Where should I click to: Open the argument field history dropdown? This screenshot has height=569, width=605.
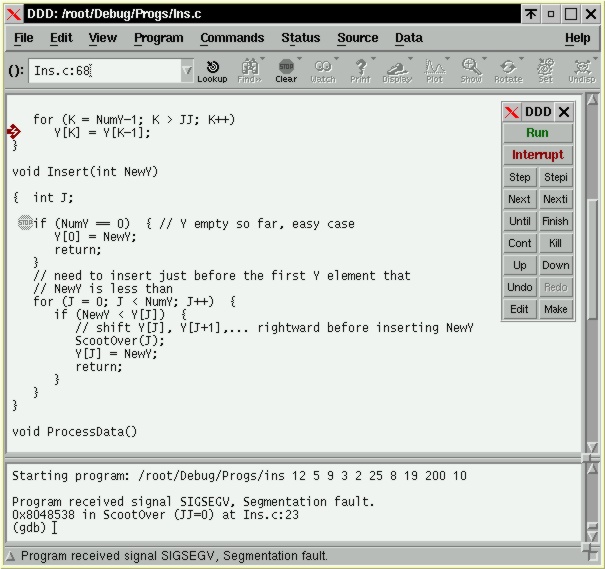pos(187,71)
